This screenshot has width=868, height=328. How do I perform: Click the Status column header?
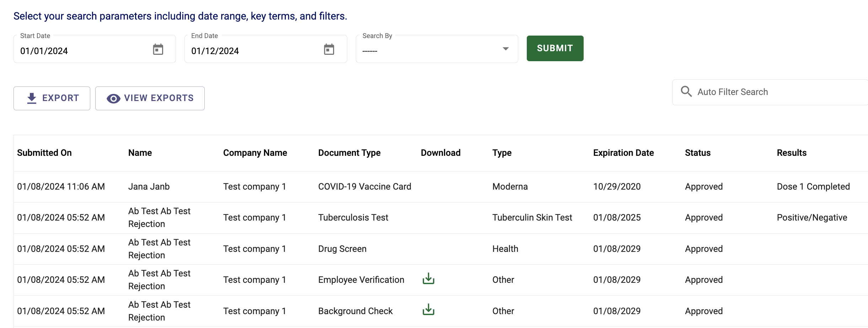[697, 153]
